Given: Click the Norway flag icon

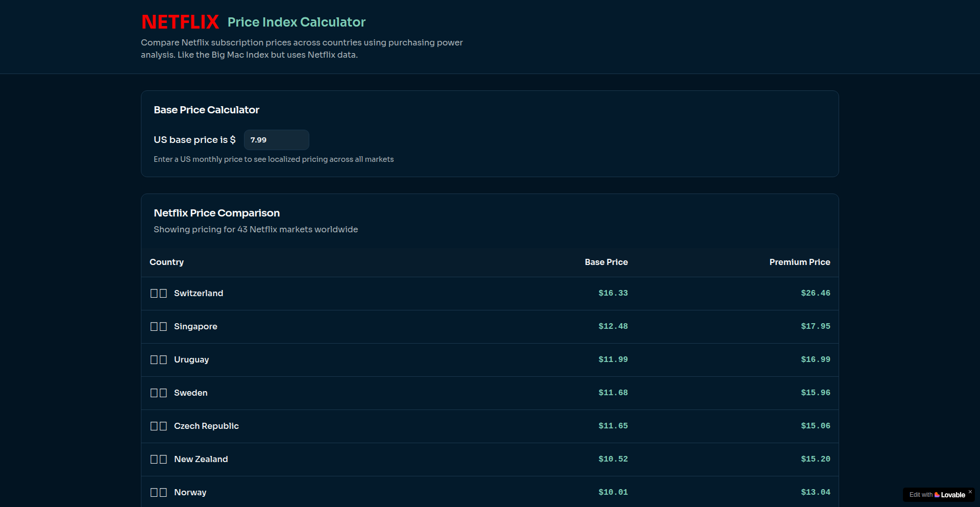Looking at the screenshot, I should (159, 493).
